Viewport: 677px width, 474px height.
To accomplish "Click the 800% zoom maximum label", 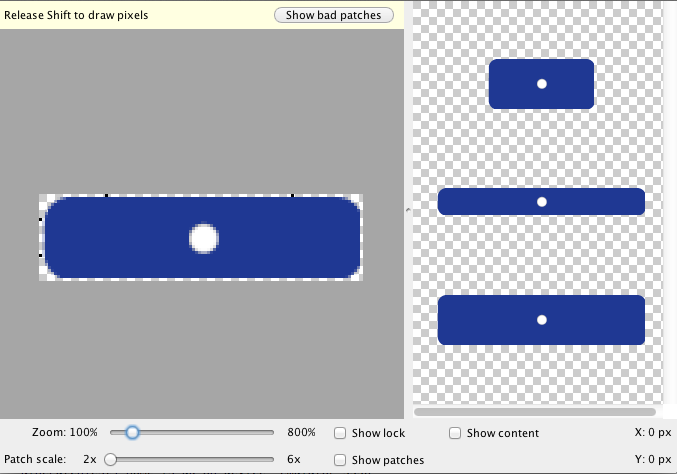I will [301, 432].
